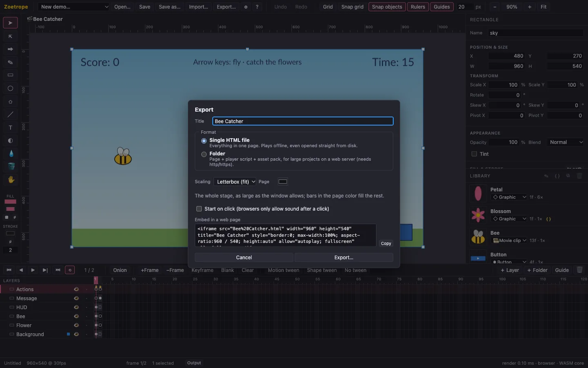Select the Text tool
588x368 pixels.
(10, 128)
